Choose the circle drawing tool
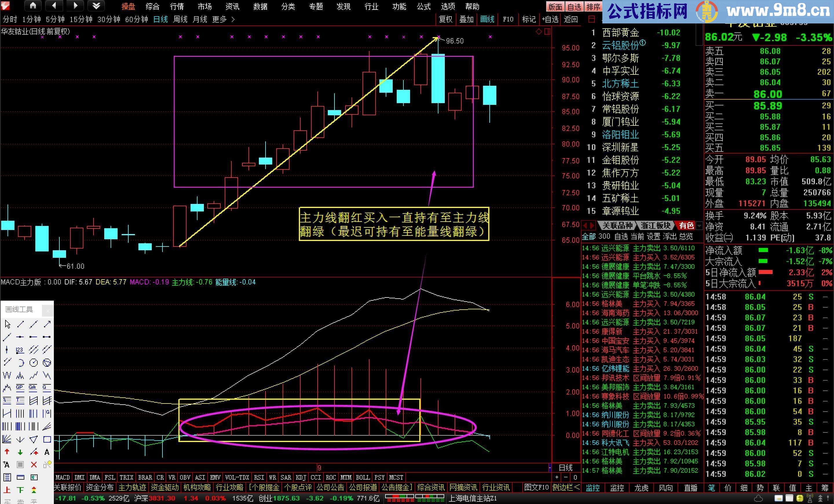 coord(34,363)
